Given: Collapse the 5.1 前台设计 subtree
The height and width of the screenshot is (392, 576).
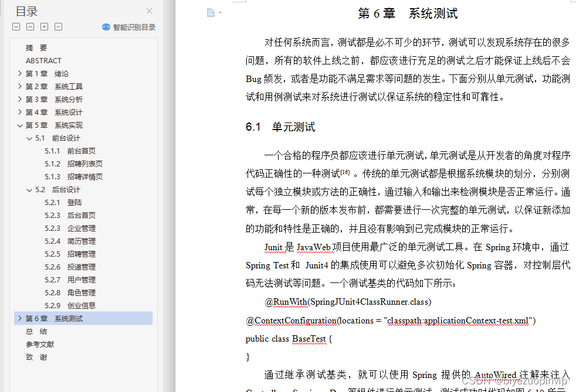Looking at the screenshot, I should (x=29, y=138).
